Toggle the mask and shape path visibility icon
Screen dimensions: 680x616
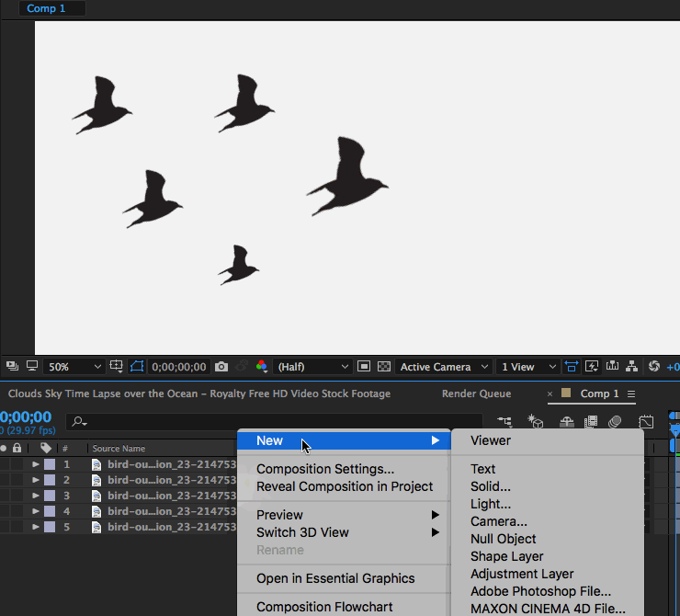137,367
